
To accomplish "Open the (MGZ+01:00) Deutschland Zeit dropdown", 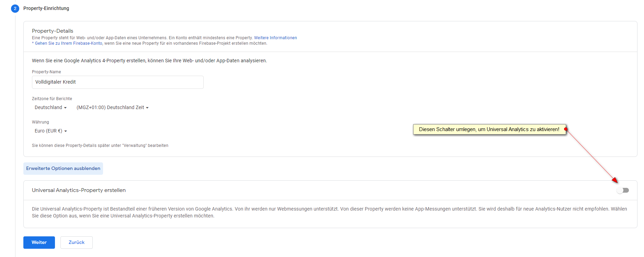I will (112, 107).
